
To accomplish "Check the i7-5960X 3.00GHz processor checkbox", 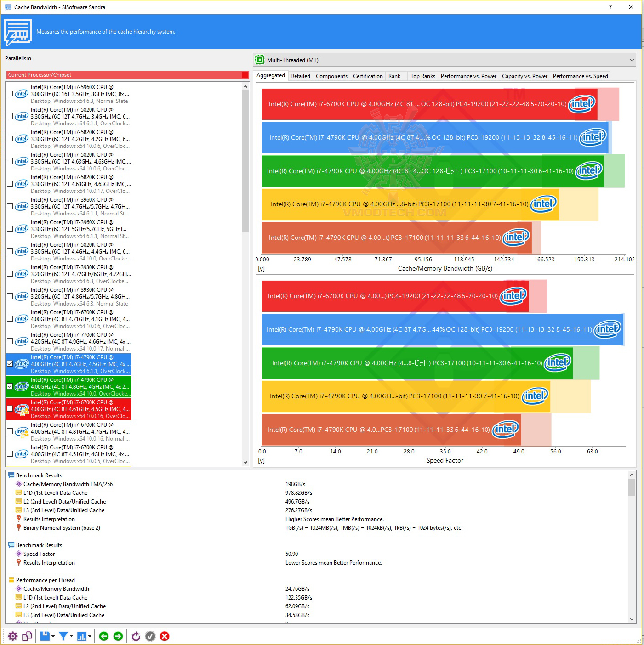I will coord(10,94).
